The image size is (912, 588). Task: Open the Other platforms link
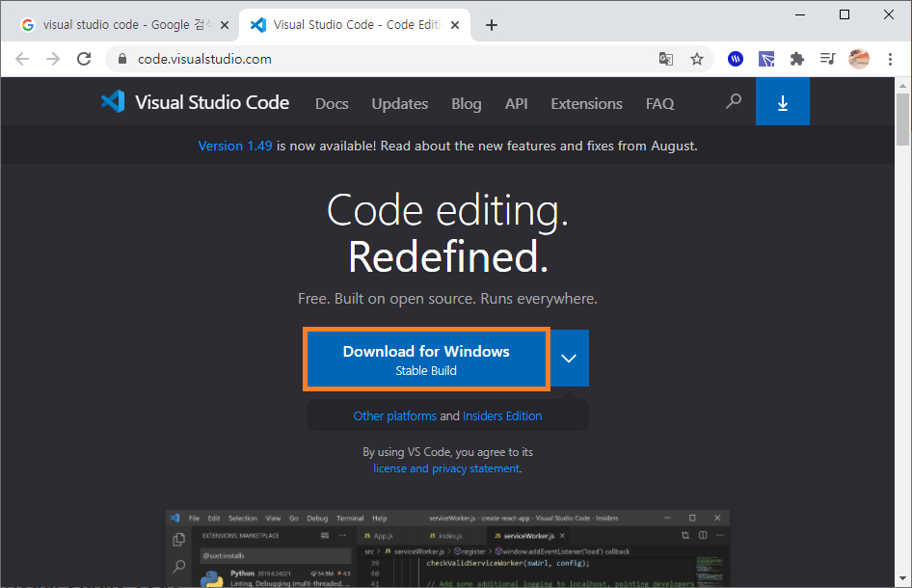point(395,415)
